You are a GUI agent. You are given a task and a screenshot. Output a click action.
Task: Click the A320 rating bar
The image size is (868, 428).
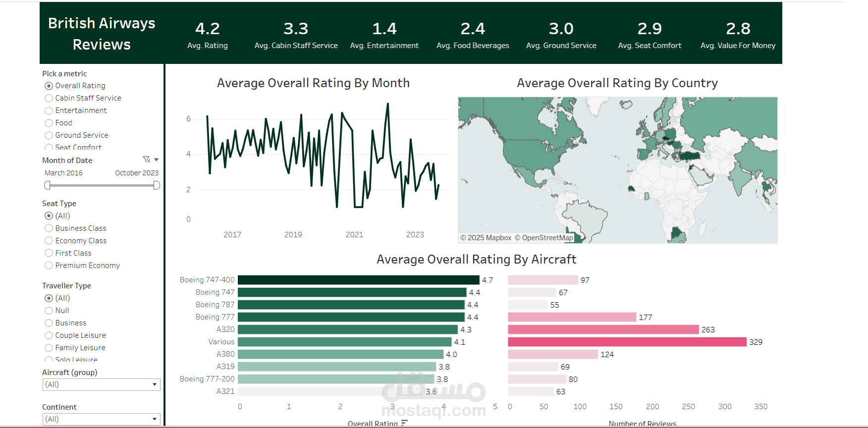click(348, 329)
